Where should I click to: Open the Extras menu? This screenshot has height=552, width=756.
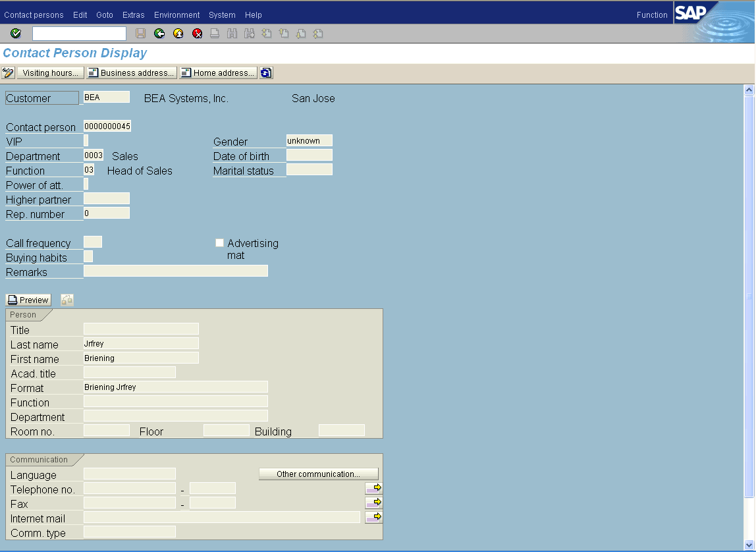(134, 15)
